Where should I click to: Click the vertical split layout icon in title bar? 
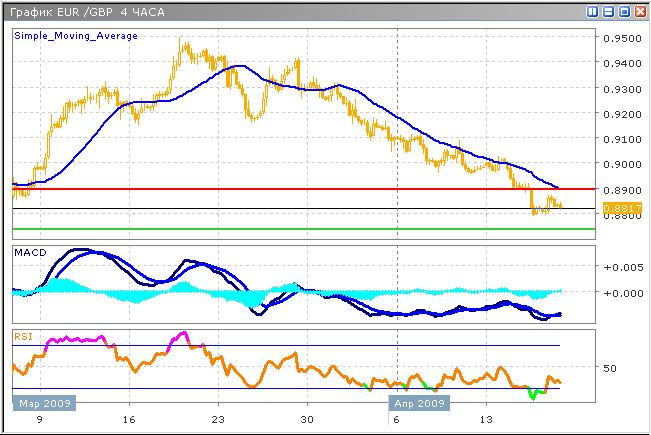pyautogui.click(x=592, y=11)
